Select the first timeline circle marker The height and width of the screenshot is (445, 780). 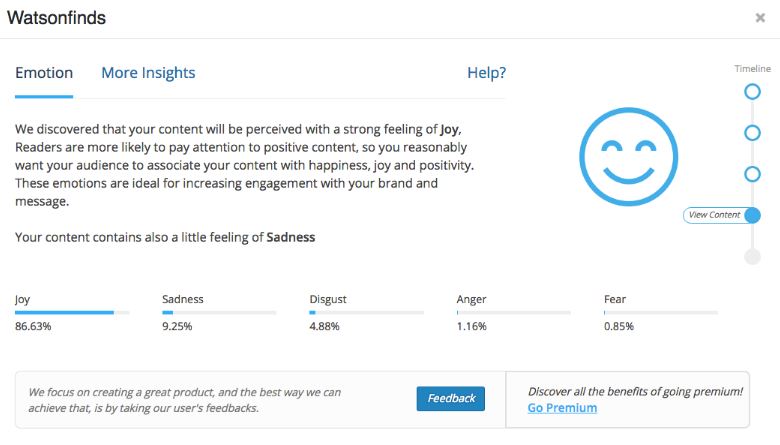click(x=752, y=91)
